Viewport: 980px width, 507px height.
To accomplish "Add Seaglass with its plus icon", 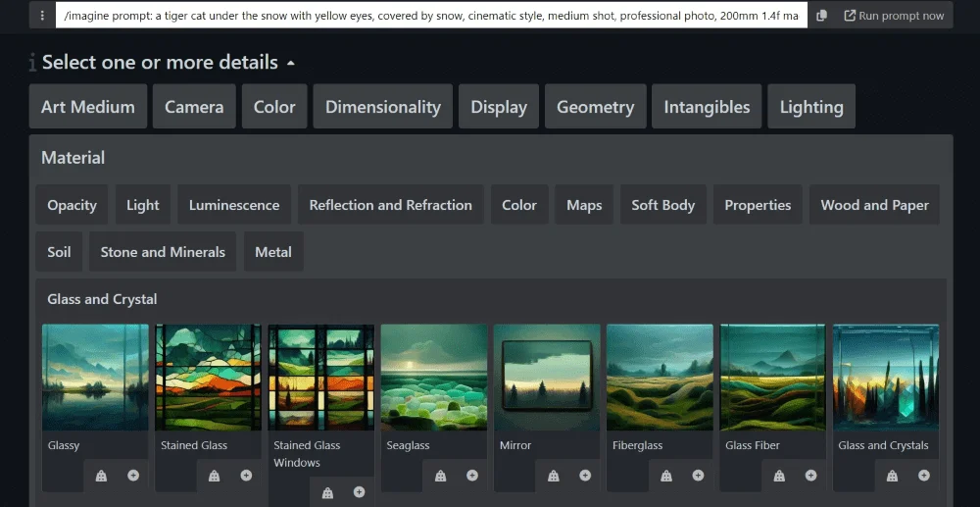I will pos(472,476).
